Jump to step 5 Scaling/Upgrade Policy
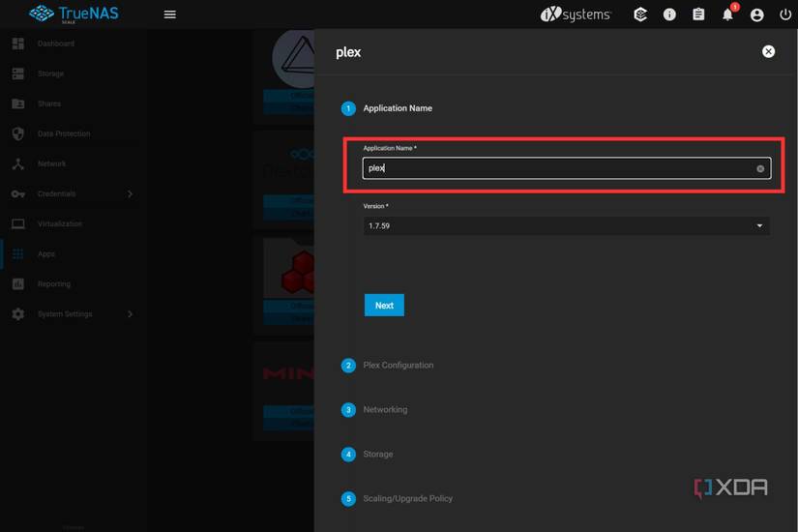Screen dimensions: 798x532 tap(397, 498)
